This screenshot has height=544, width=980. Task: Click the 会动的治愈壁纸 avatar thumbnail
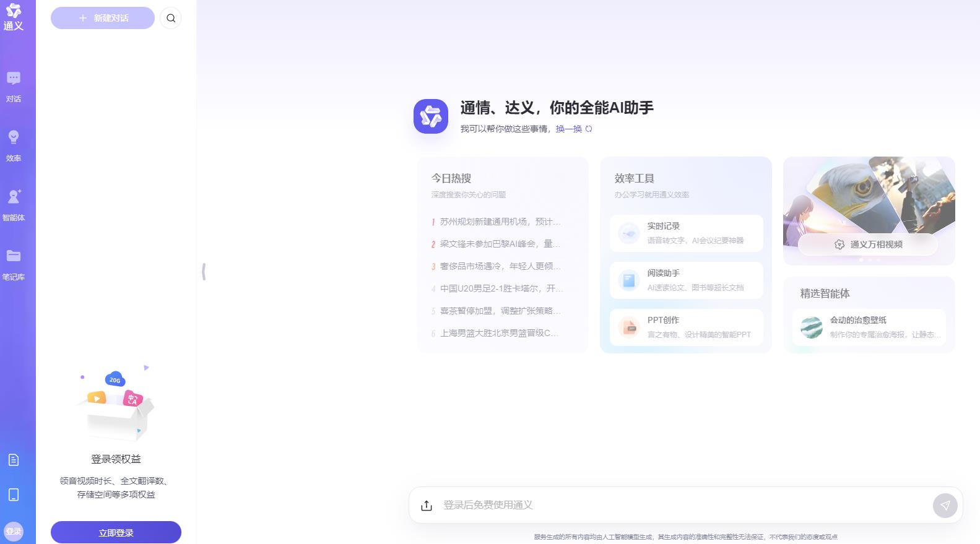pos(812,327)
